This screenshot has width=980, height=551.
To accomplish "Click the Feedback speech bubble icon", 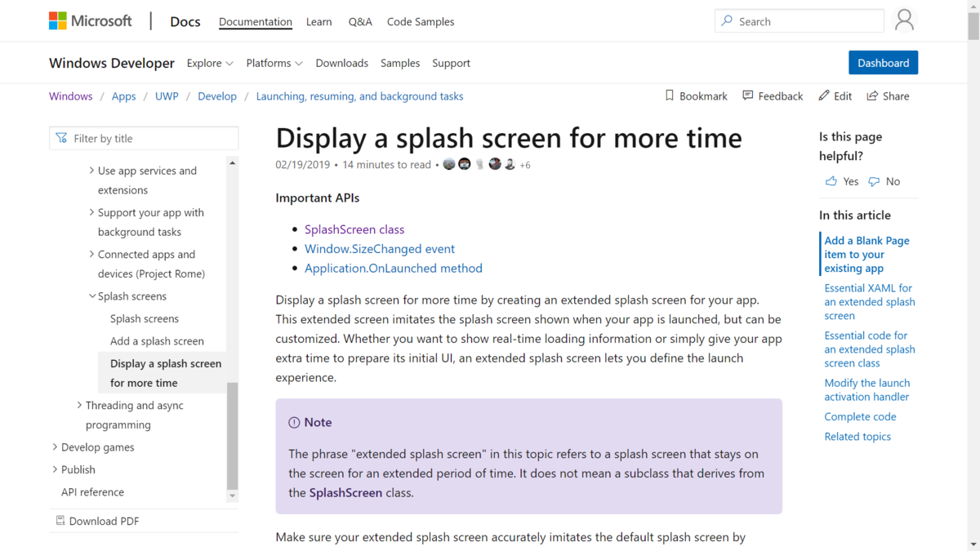I will (x=748, y=96).
